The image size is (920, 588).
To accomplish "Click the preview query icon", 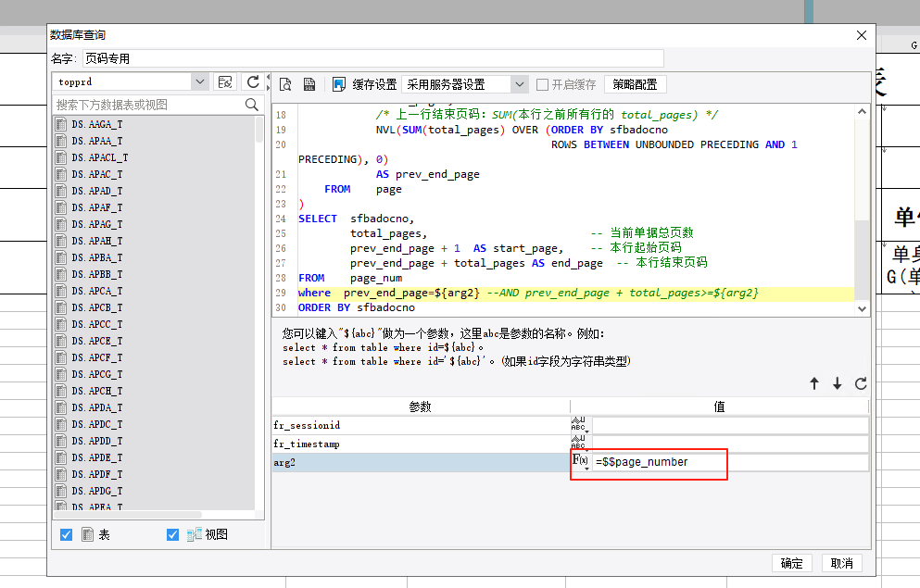I will tap(285, 84).
